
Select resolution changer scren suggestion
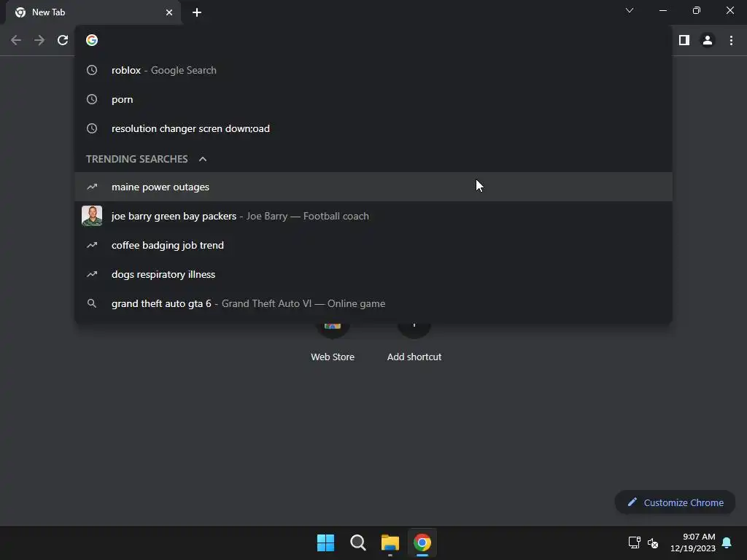(373, 128)
